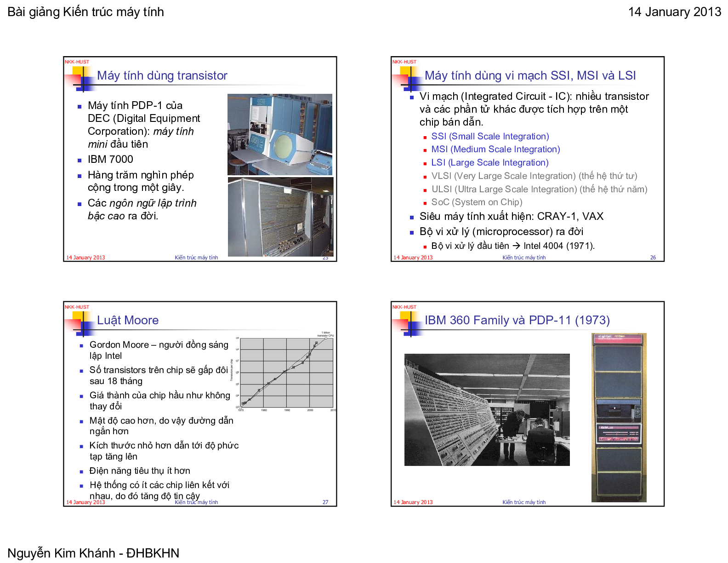Click the bullet 'Máy tính PDP-1 của DEC'
This screenshot has width=728, height=563.
click(x=144, y=125)
